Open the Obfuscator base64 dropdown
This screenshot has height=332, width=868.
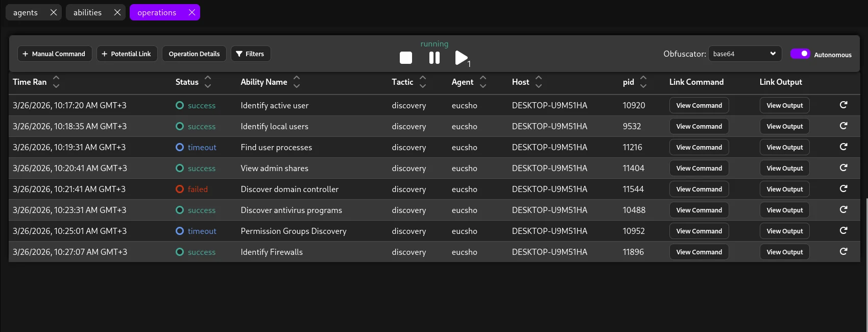click(744, 54)
